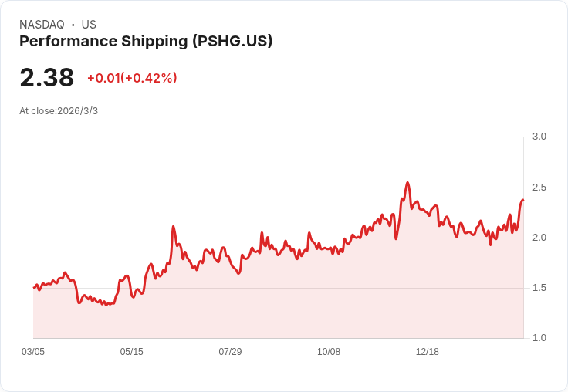568x392 pixels.
Task: Click the 10/08 date axis label
Action: (329, 352)
